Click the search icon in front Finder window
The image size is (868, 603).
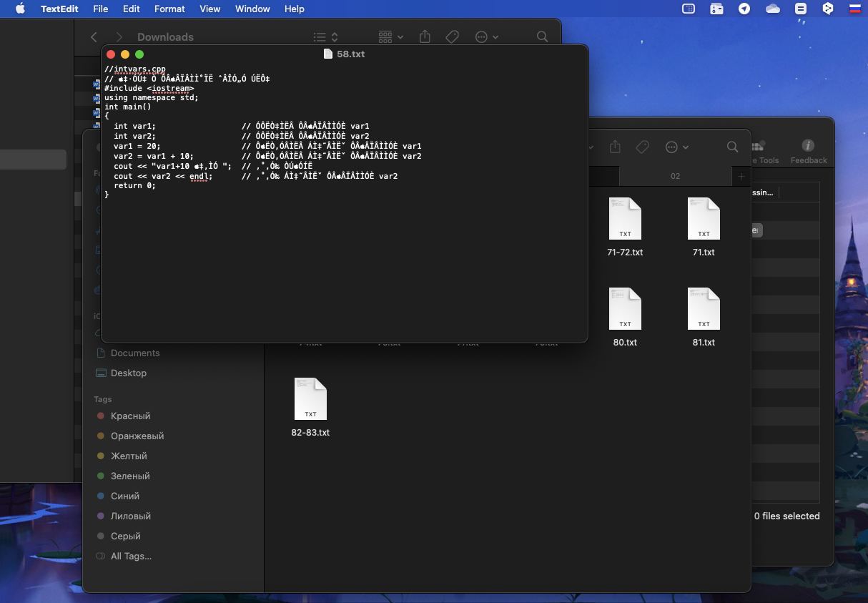pos(732,147)
